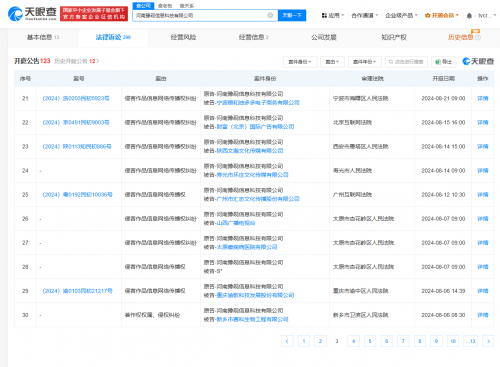Click the 北京互联网法院 court cell
Image resolution: width=500 pixels, height=367 pixels.
pyautogui.click(x=352, y=122)
